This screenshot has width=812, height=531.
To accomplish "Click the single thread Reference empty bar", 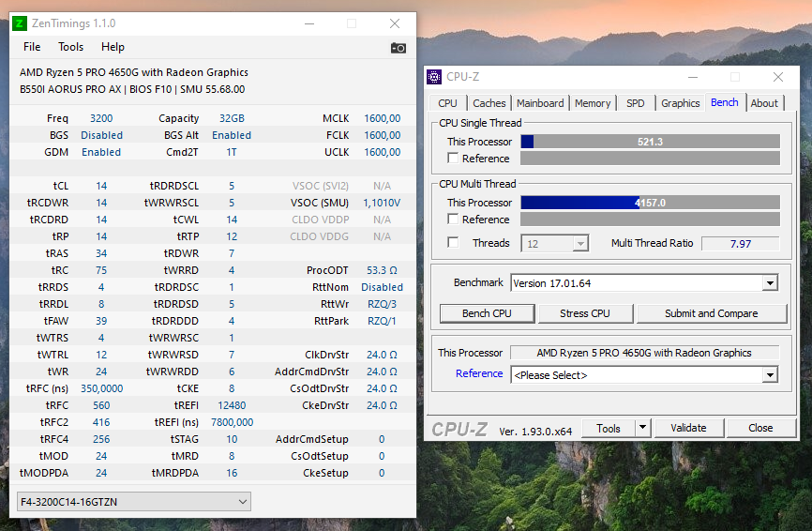I will [x=650, y=158].
